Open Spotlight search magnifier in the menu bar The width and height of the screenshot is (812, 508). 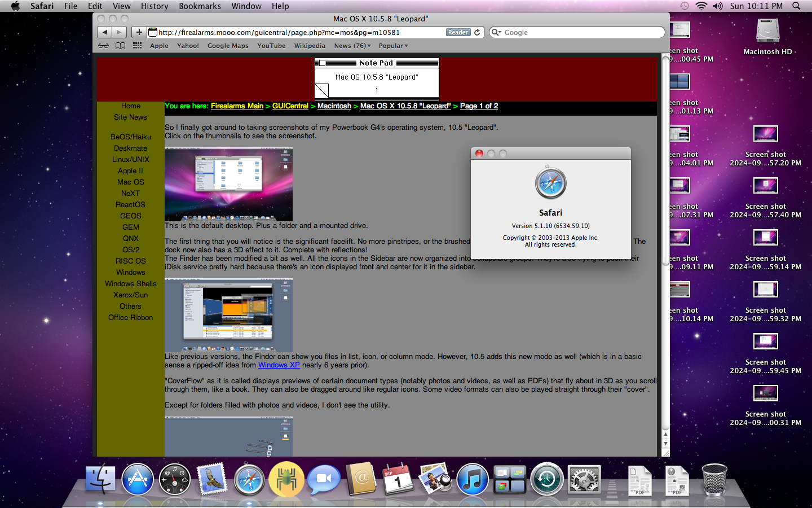click(796, 6)
